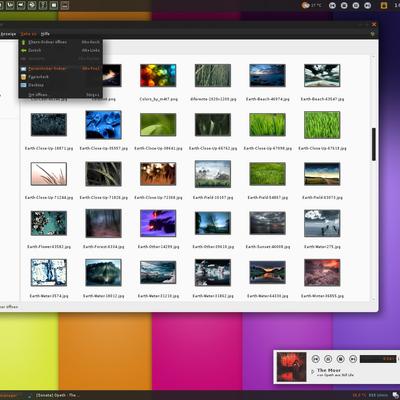The width and height of the screenshot is (400, 400).
Task: Click the Earth-Sunset file name label
Action: 267,247
